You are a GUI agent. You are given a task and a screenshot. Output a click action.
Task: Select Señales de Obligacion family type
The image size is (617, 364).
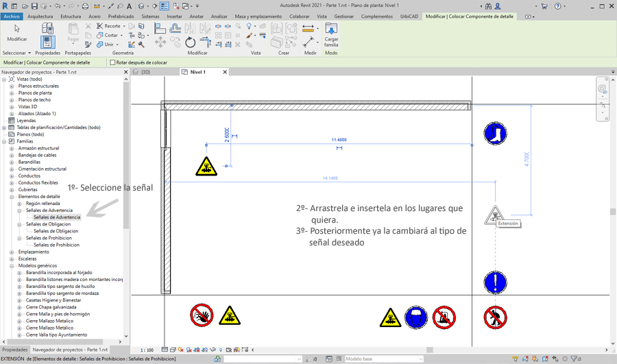coord(56,231)
